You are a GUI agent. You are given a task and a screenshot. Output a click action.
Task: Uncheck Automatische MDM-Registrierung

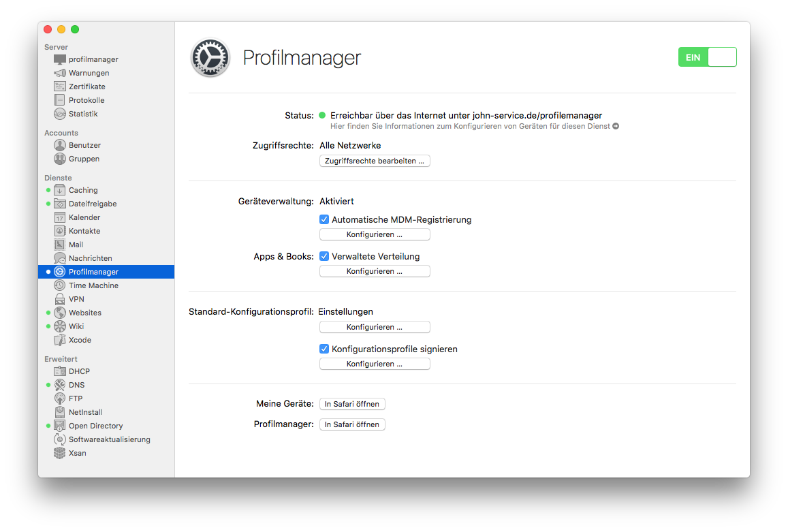[324, 219]
